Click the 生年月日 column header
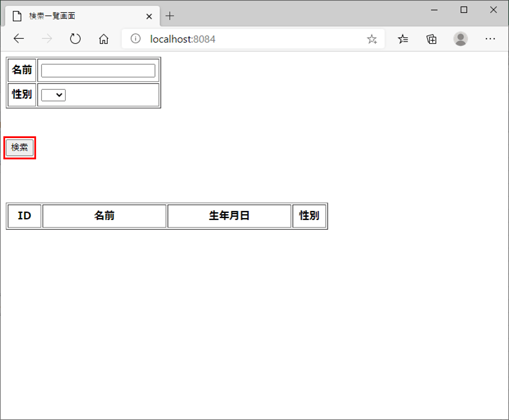Image resolution: width=509 pixels, height=420 pixels. (x=229, y=215)
